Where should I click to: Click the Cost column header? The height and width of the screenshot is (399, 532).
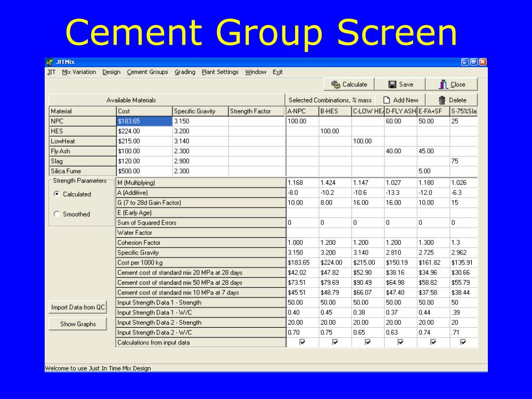(x=144, y=111)
